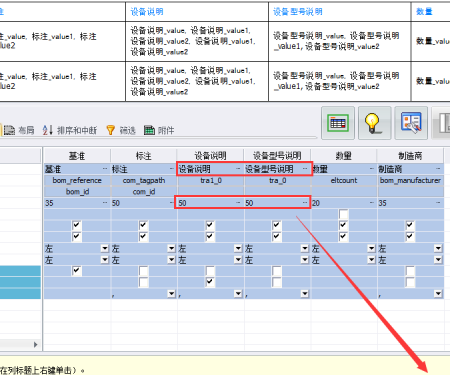Select the 标注 grid column header
Image resolution: width=450 pixels, height=375 pixels.
coord(143,156)
